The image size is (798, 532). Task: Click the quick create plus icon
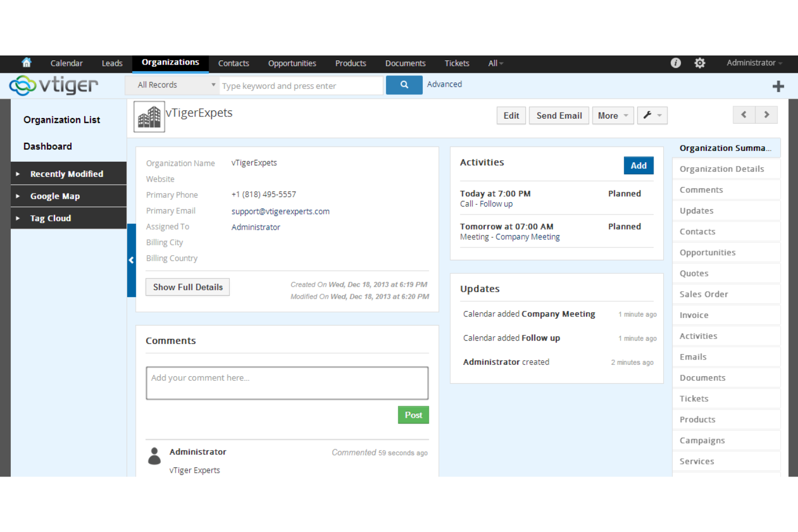coord(778,86)
